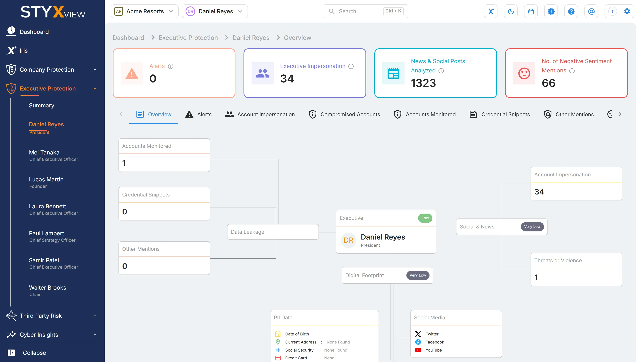
Task: Toggle dark mode with the moon icon
Action: pyautogui.click(x=511, y=11)
